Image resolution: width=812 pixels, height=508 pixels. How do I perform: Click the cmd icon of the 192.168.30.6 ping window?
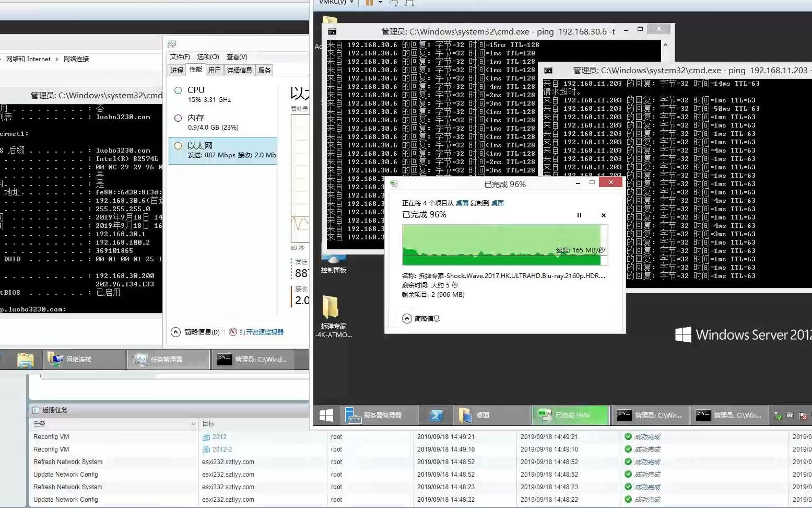[x=332, y=31]
